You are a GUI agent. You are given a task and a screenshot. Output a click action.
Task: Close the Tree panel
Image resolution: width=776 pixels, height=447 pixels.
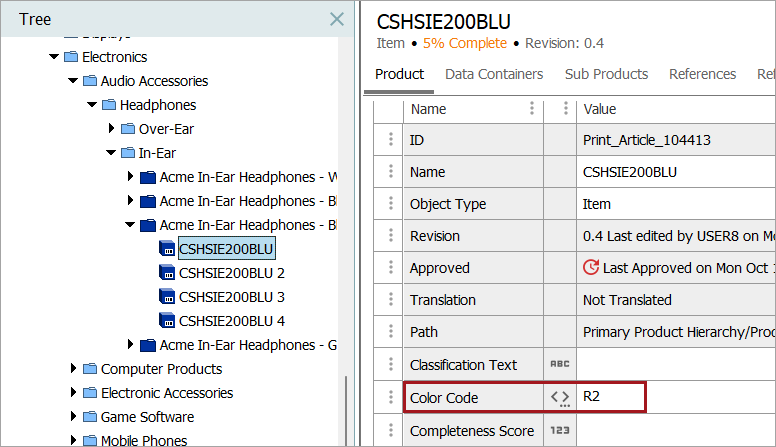(337, 19)
